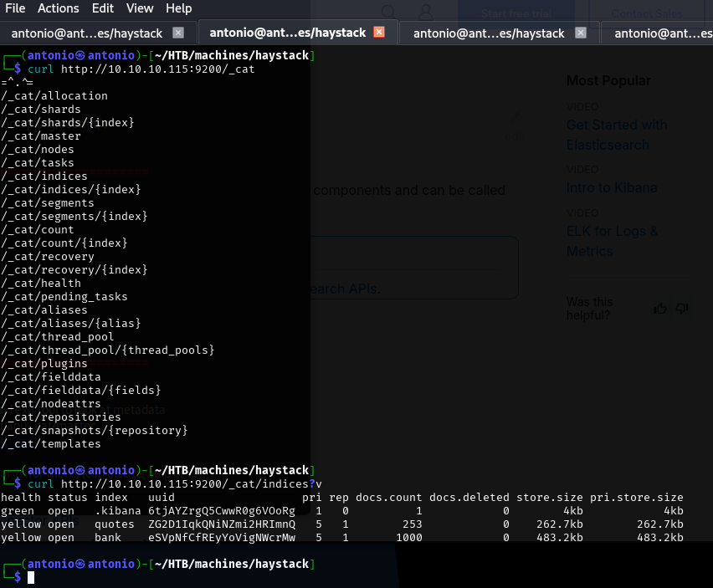Click the /_cat/health output line
This screenshot has height=588, width=713.
pyautogui.click(x=41, y=283)
